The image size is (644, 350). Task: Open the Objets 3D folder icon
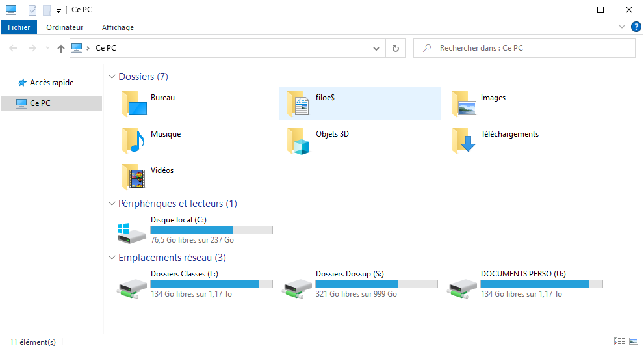click(x=298, y=141)
